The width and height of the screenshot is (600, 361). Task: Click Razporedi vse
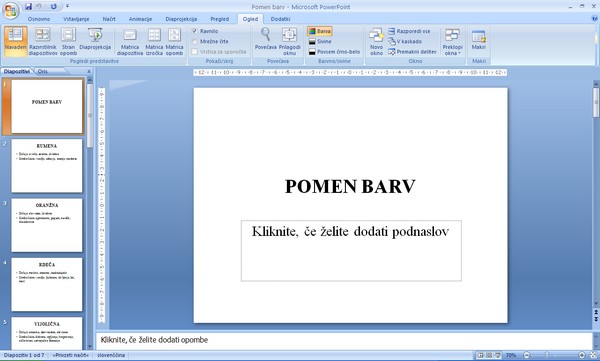[409, 31]
